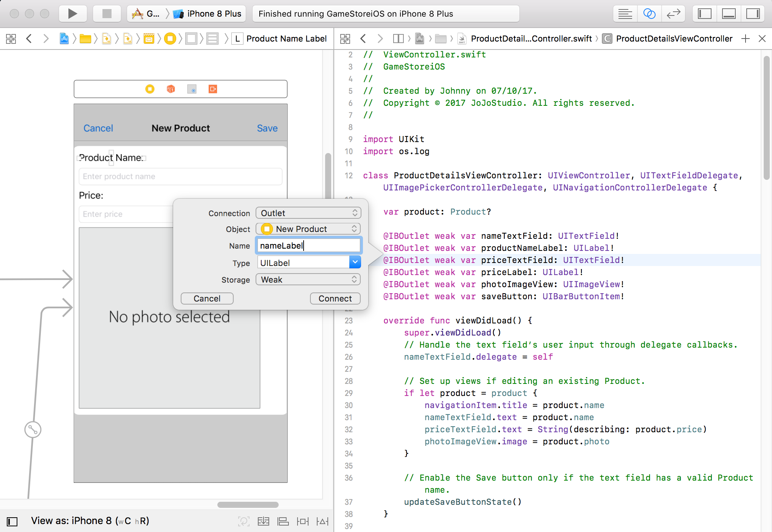The height and width of the screenshot is (532, 772).
Task: Select the Product Name label on canvas
Action: coord(111,158)
